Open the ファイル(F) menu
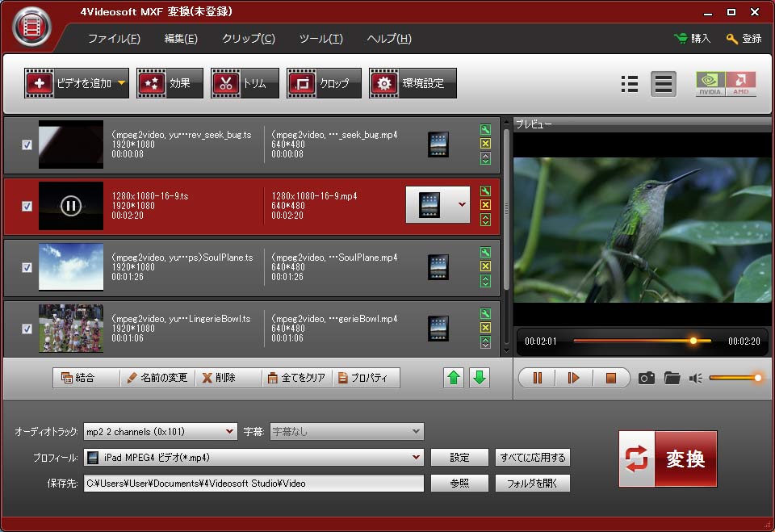Screen dimensions: 775x532 pyautogui.click(x=114, y=39)
